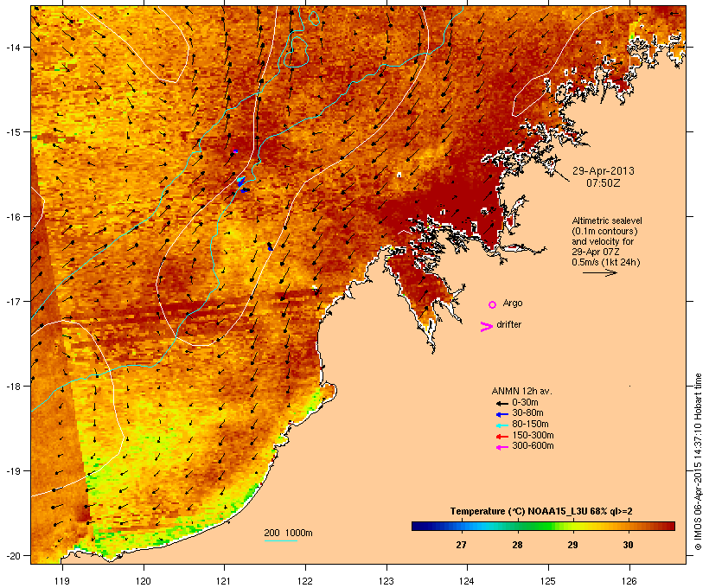Click the '80-150m' depth label
The image size is (709, 588).
pyautogui.click(x=530, y=425)
